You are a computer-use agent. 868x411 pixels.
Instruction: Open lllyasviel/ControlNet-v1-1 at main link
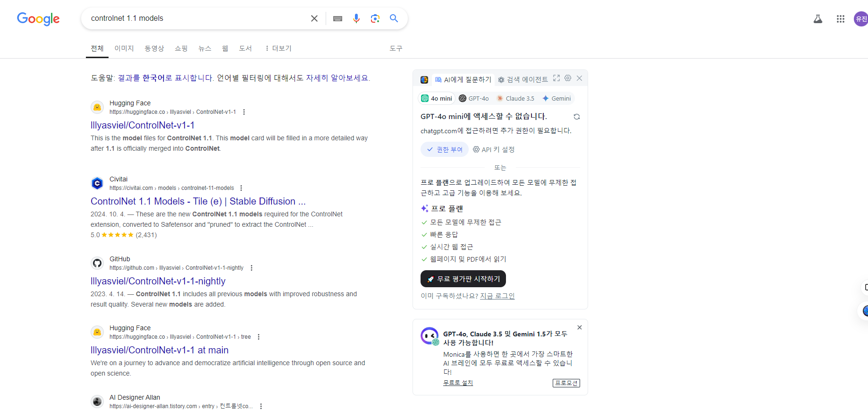[x=160, y=350]
